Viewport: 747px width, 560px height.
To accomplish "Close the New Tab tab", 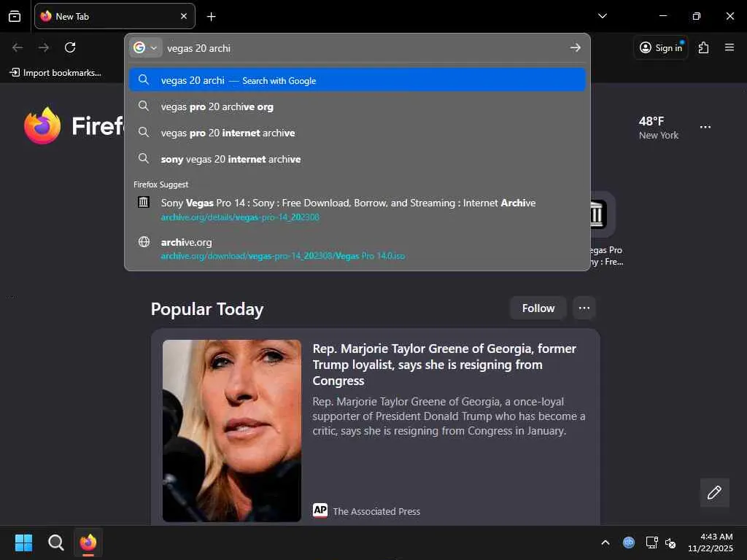I will point(184,16).
